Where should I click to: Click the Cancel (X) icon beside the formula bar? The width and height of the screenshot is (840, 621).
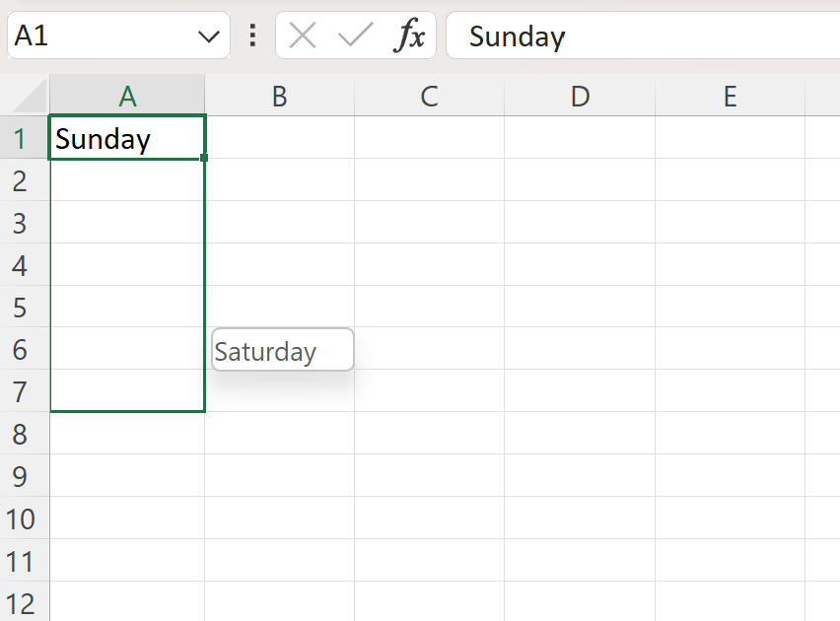pos(302,35)
